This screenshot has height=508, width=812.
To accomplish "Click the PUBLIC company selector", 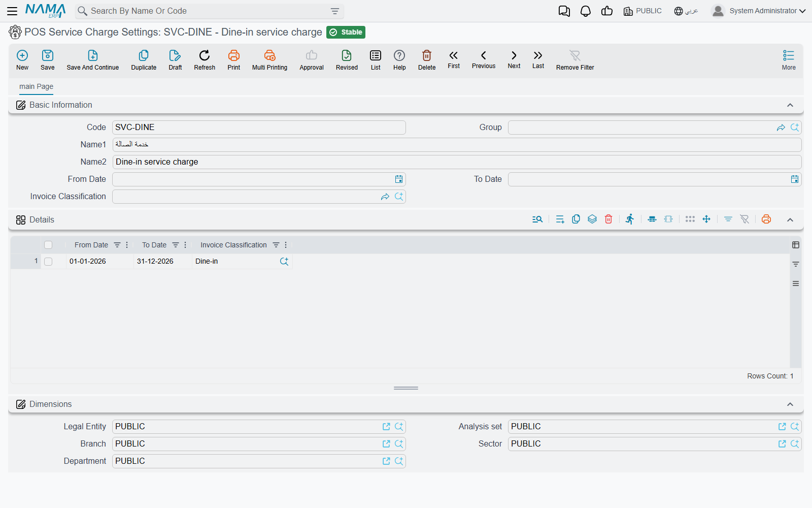I will click(x=642, y=11).
